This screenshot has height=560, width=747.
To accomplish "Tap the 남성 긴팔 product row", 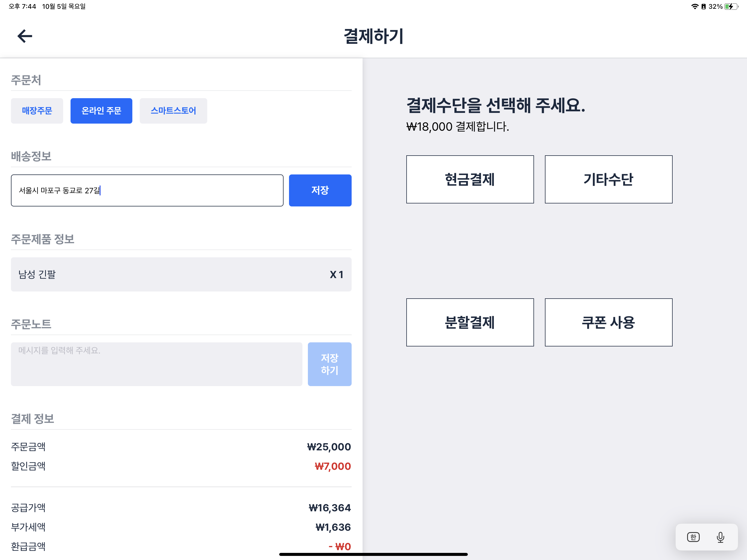I will click(x=181, y=274).
